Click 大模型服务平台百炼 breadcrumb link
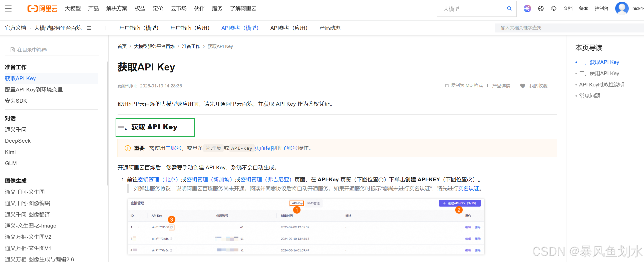The width and height of the screenshot is (644, 262). (x=154, y=46)
